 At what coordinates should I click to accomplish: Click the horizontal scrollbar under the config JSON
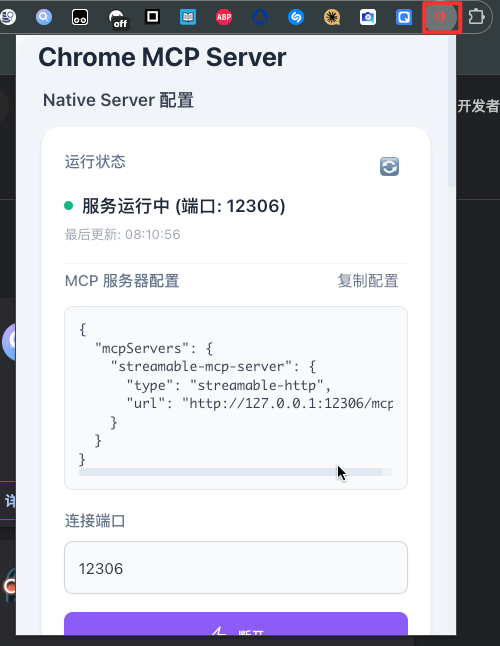tap(231, 472)
